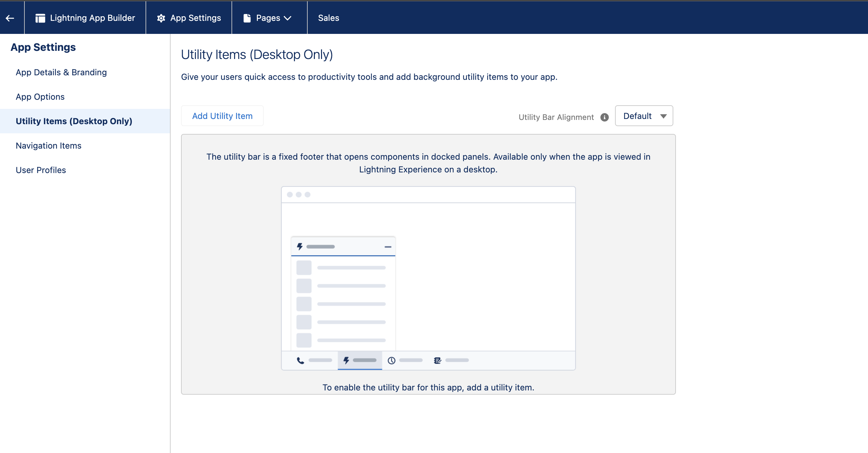Expand the Pages dropdown chevron
Image resolution: width=868 pixels, height=453 pixels.
(287, 18)
